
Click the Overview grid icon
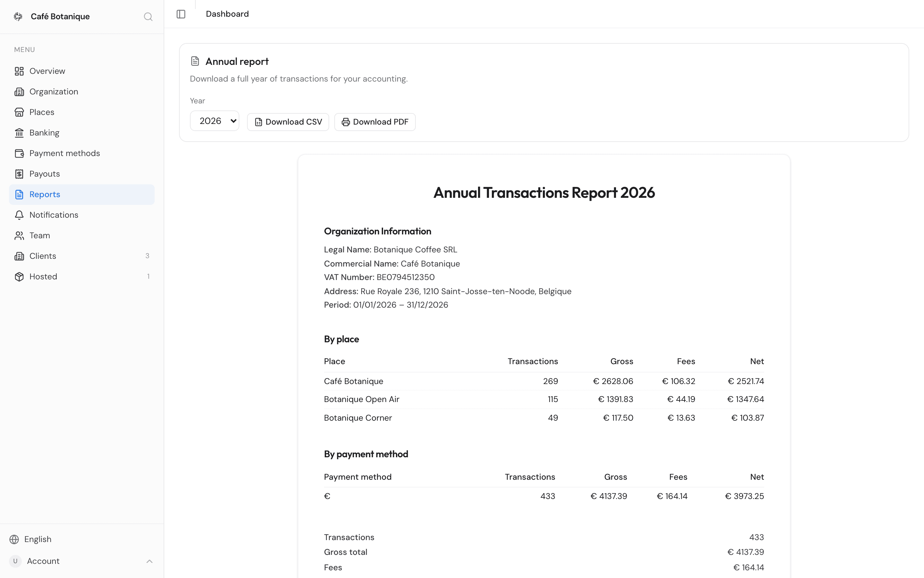point(19,72)
